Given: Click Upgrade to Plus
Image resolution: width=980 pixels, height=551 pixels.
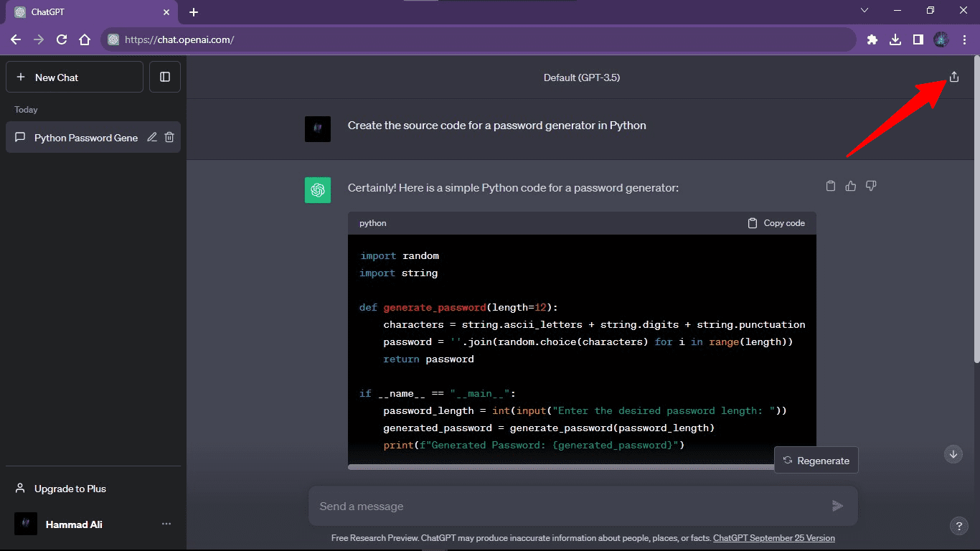Looking at the screenshot, I should tap(93, 489).
